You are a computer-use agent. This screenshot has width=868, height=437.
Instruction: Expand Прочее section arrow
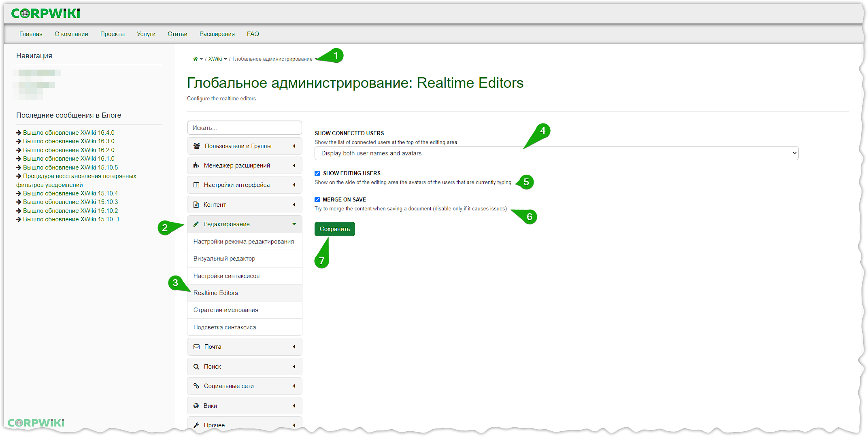294,425
